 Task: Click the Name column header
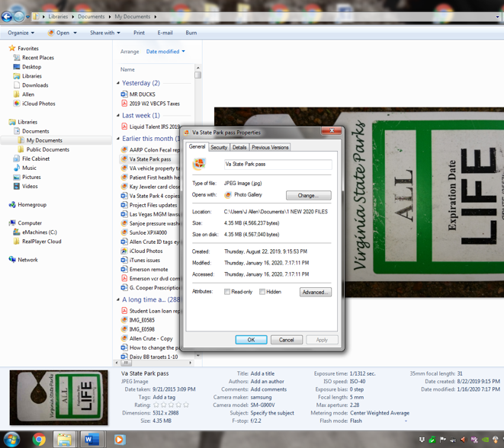[x=127, y=69]
